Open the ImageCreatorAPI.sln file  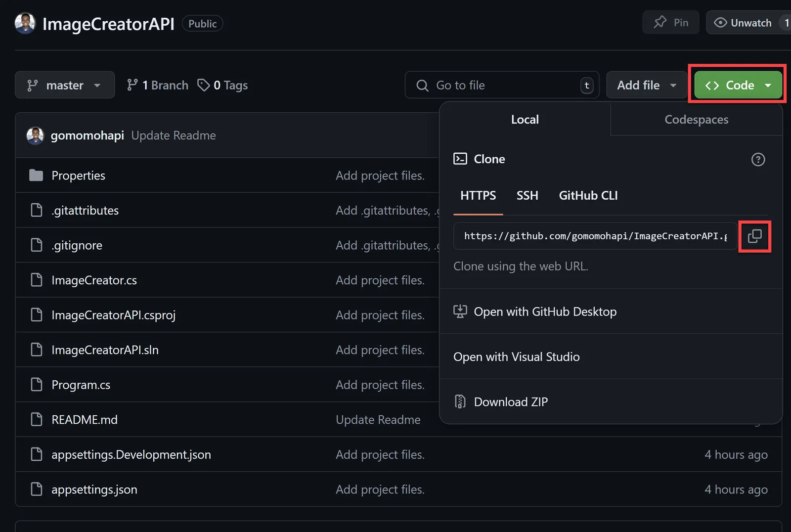point(105,350)
